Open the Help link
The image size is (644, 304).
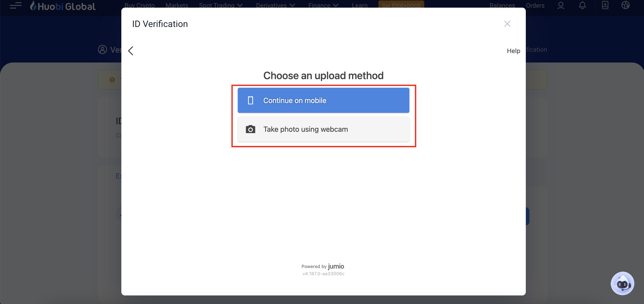click(x=513, y=51)
